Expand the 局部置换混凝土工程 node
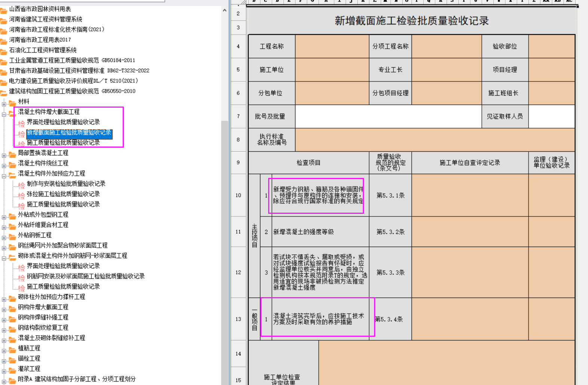 (x=4, y=155)
